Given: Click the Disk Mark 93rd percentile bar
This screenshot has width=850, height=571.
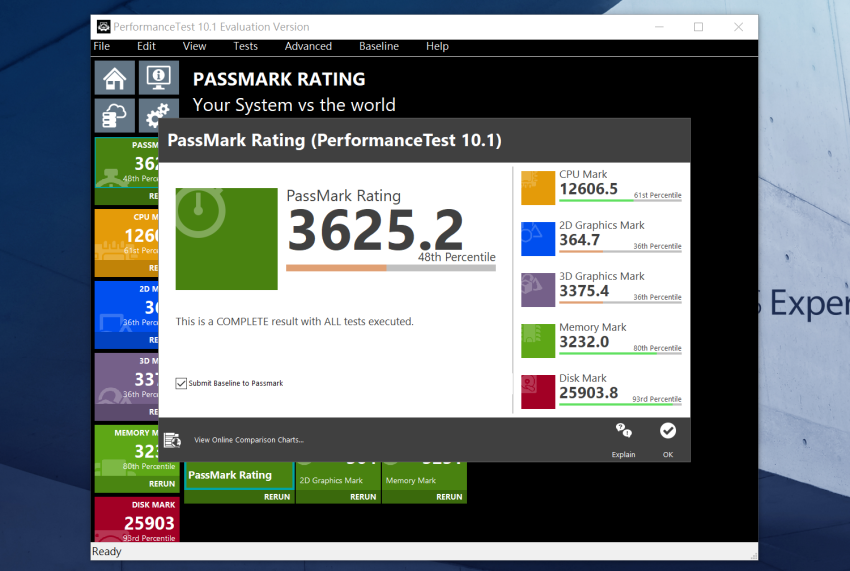Looking at the screenshot, I should click(620, 405).
